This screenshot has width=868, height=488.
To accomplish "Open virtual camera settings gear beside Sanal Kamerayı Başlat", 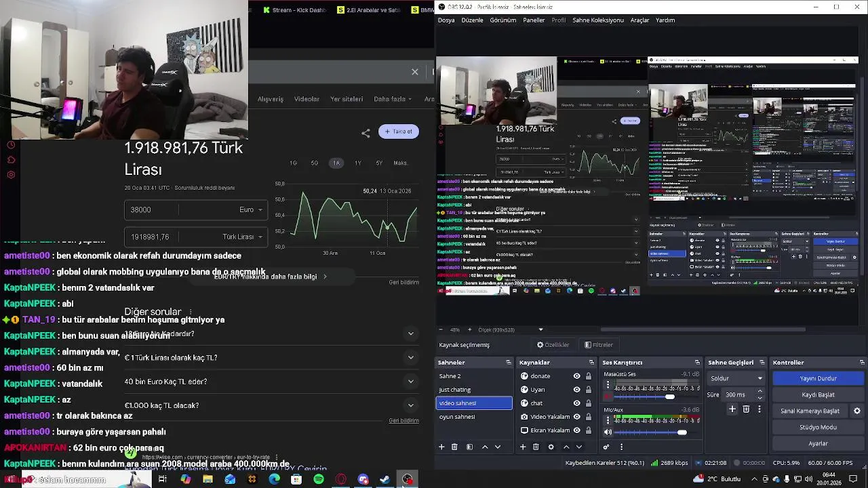I will pyautogui.click(x=857, y=411).
